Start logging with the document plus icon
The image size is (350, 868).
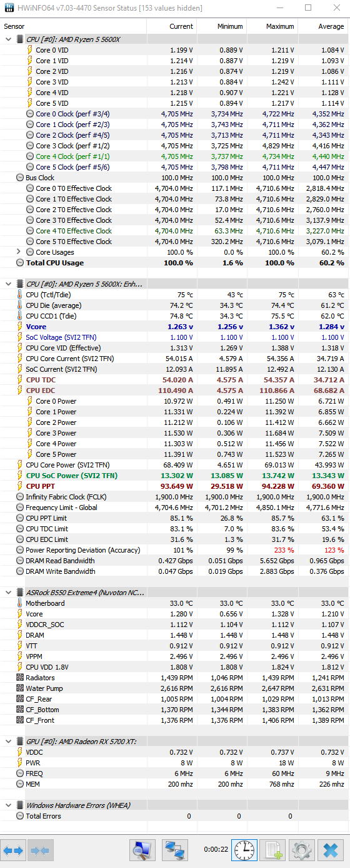click(x=272, y=850)
